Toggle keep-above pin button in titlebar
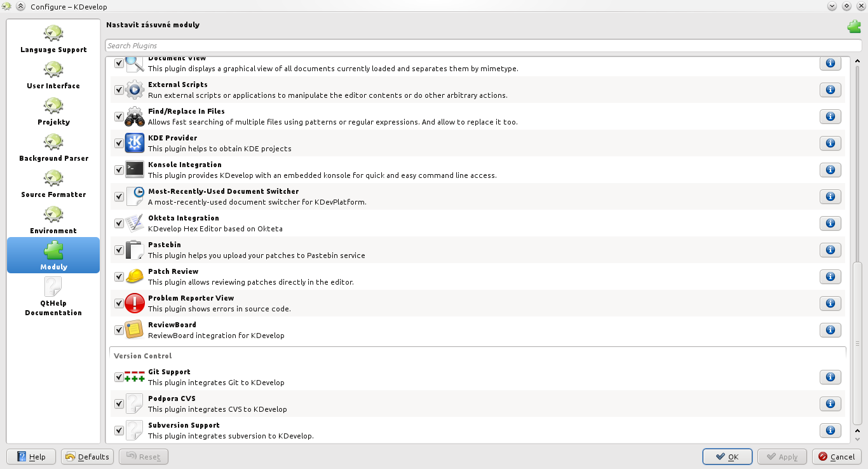This screenshot has width=868, height=469. [x=20, y=6]
